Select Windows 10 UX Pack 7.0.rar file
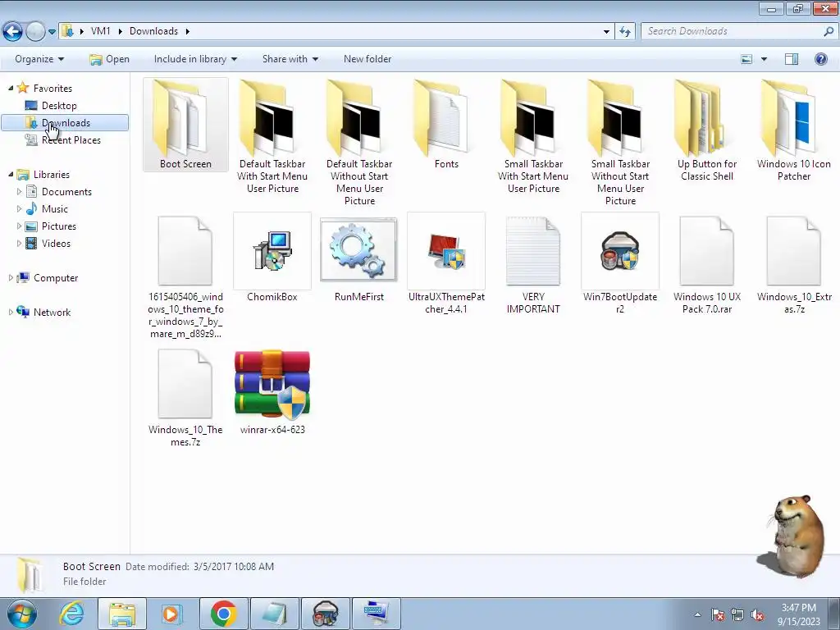840x630 pixels. click(706, 264)
